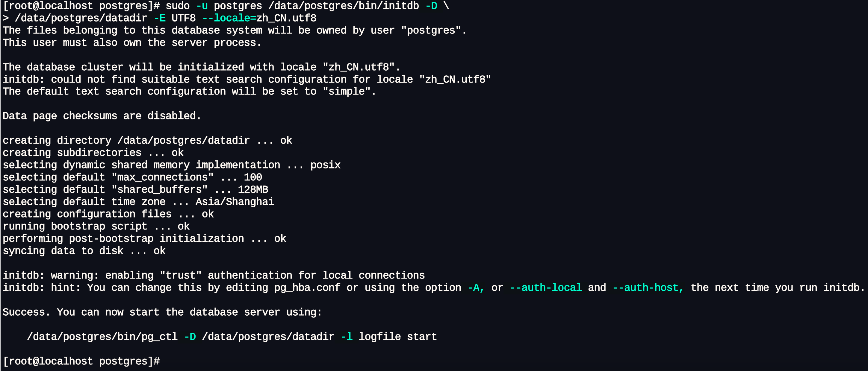Click the pg_ctl start command path
Image resolution: width=868 pixels, height=371 pixels.
(x=102, y=336)
